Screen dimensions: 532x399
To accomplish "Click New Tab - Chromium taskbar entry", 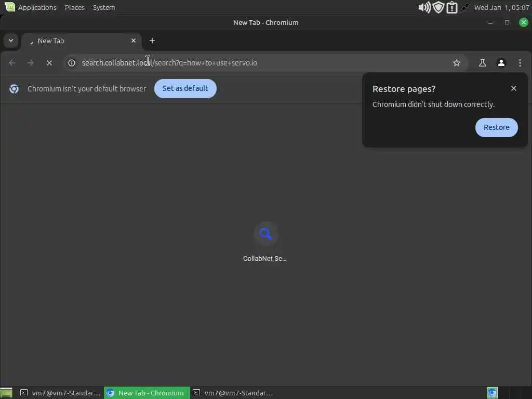I will [x=147, y=393].
